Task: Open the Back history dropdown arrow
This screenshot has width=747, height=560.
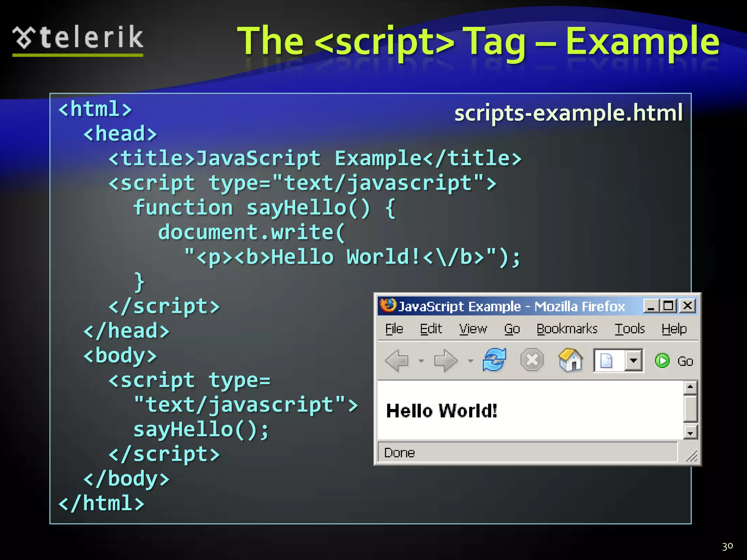Action: click(x=421, y=361)
